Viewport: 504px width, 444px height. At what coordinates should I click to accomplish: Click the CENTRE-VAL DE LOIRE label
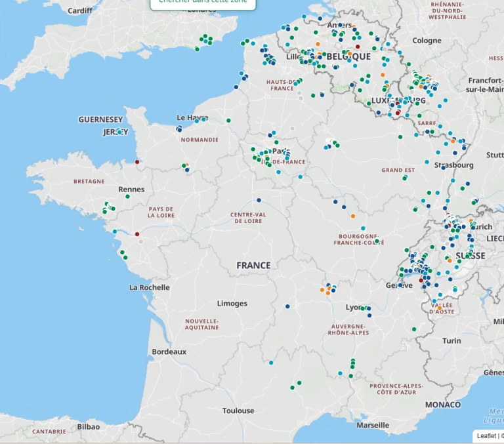tap(248, 218)
